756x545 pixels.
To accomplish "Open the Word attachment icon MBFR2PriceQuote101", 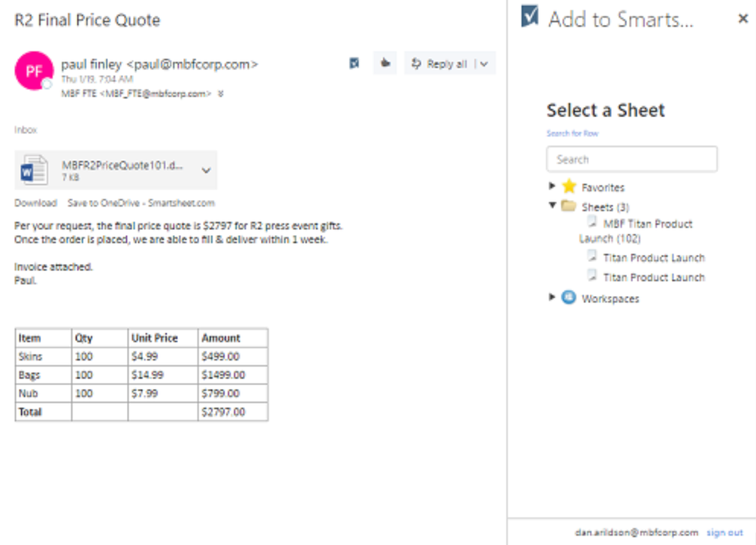I will (x=34, y=170).
